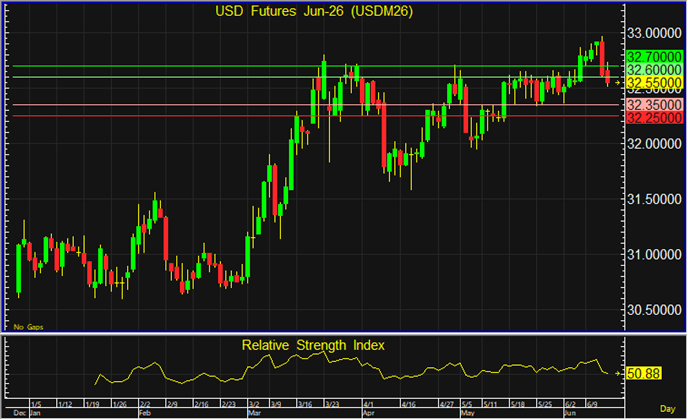Click the 2/9 date label

[x=172, y=404]
